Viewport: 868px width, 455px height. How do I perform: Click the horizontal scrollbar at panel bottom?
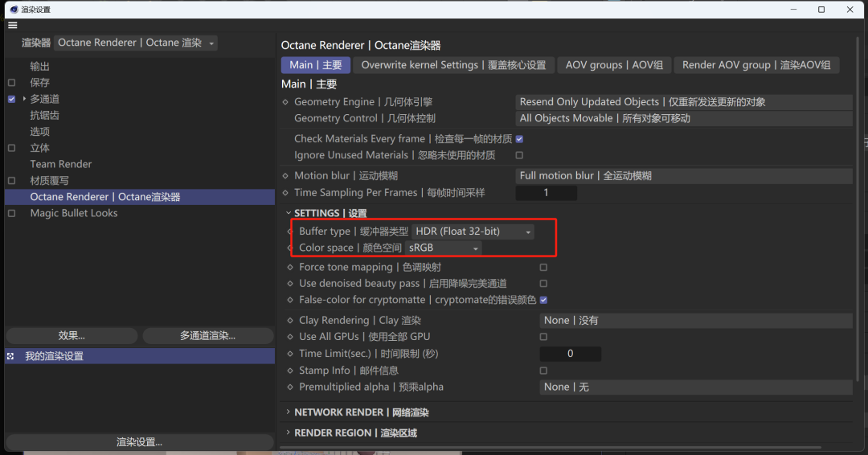[551, 447]
